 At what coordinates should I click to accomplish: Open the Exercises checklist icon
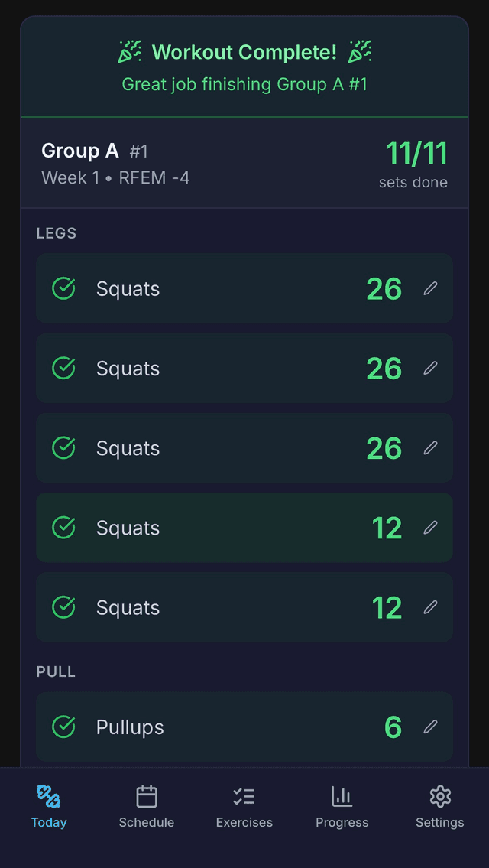pos(244,797)
